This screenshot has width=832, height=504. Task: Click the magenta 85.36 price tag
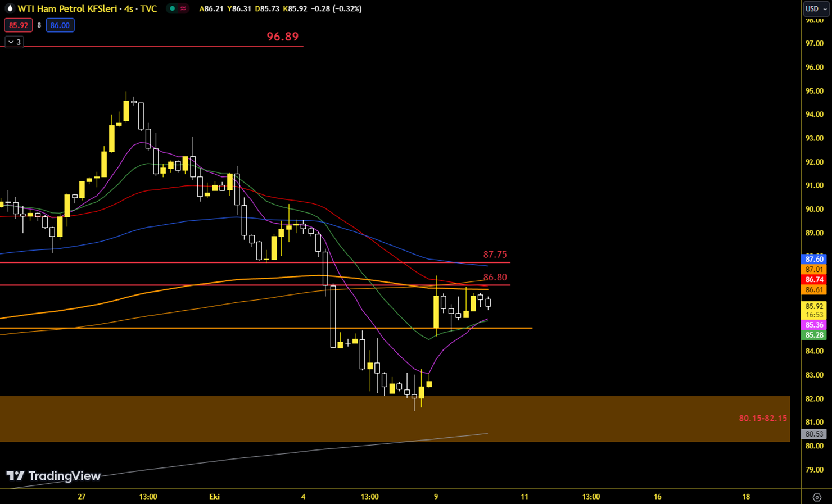pos(814,325)
